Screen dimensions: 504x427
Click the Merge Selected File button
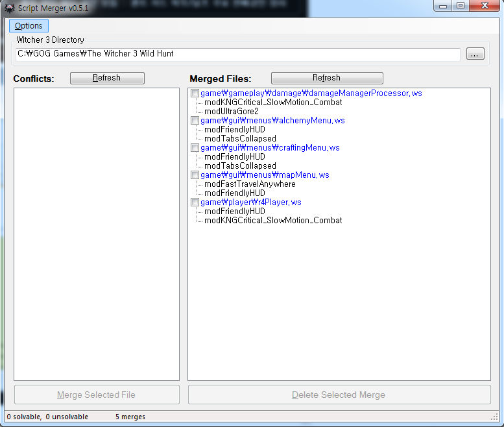(96, 395)
